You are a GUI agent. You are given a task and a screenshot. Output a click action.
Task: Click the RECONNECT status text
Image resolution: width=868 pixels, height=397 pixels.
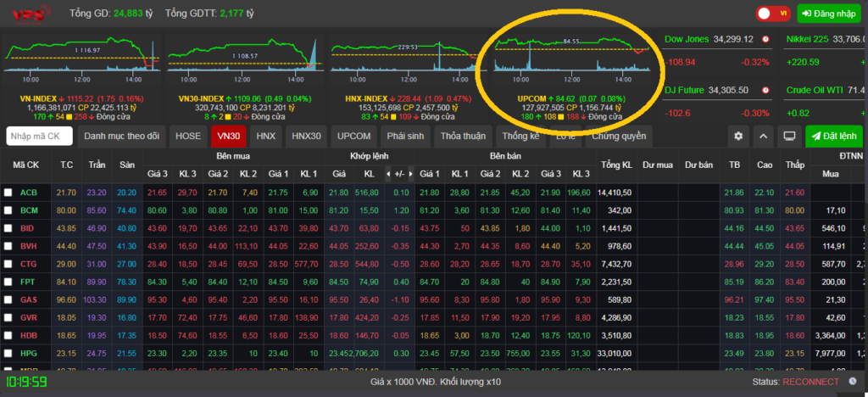tap(811, 382)
